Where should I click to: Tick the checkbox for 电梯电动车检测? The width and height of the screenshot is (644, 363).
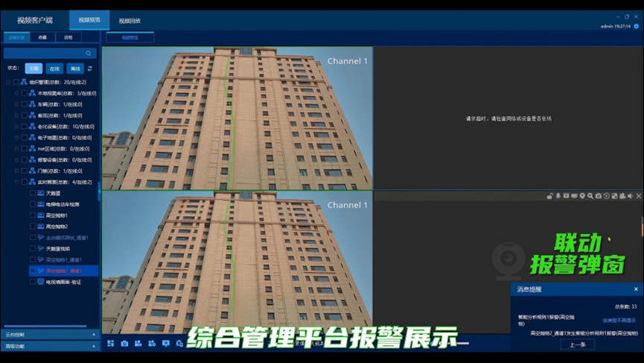click(x=33, y=204)
